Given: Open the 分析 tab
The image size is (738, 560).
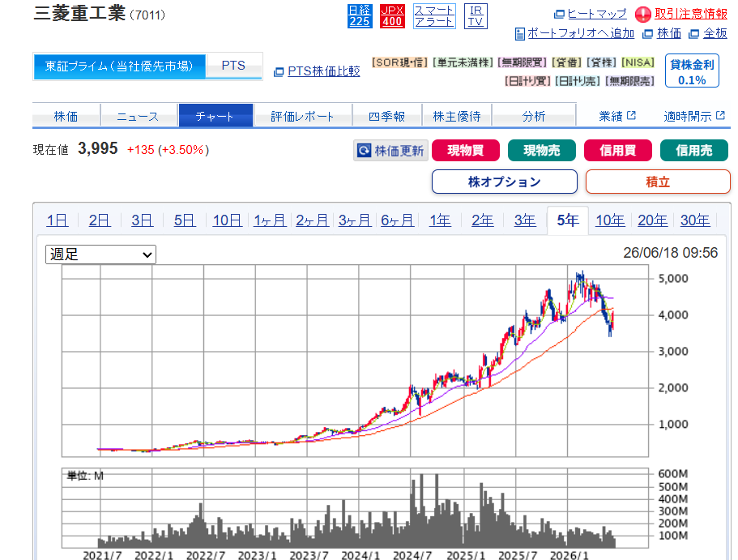Looking at the screenshot, I should (x=534, y=115).
